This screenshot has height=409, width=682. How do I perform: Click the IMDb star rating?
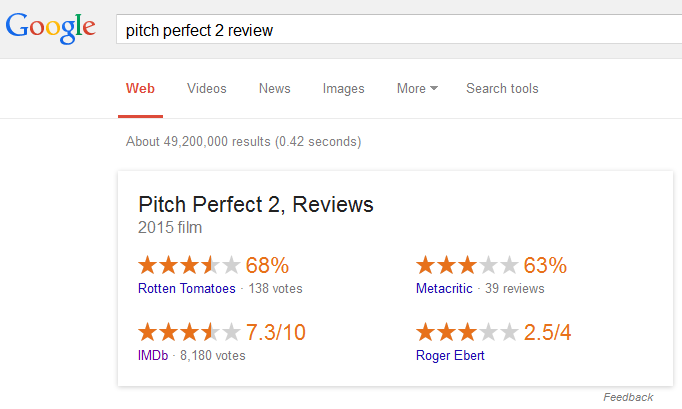pyautogui.click(x=189, y=332)
